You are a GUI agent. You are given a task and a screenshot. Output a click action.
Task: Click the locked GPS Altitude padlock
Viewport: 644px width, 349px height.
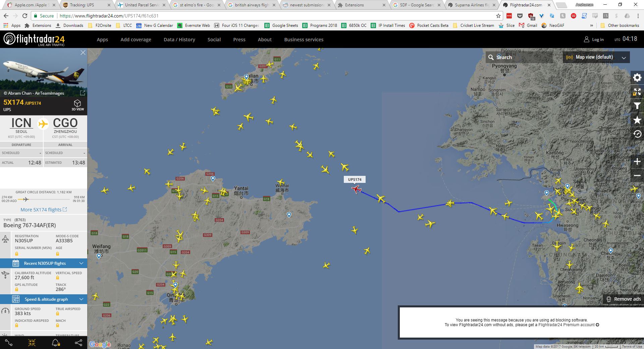tap(16, 290)
